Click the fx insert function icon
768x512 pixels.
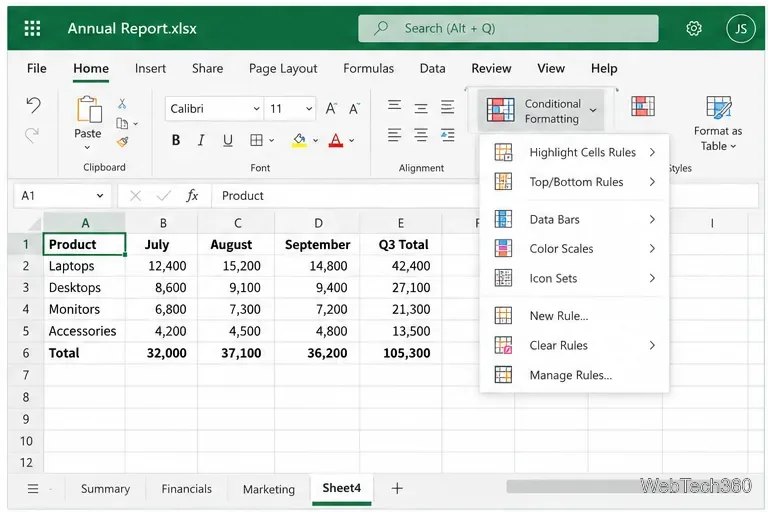click(x=192, y=196)
